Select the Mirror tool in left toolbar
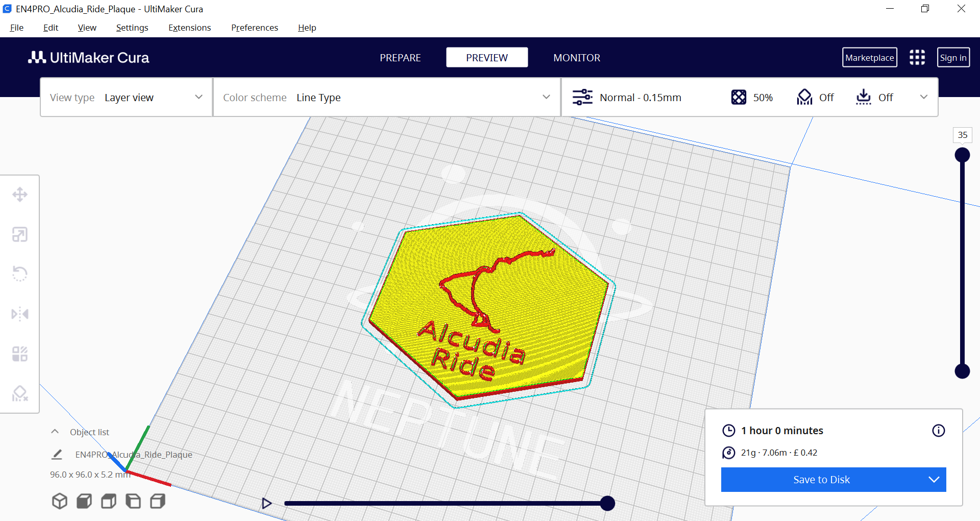 click(x=20, y=314)
